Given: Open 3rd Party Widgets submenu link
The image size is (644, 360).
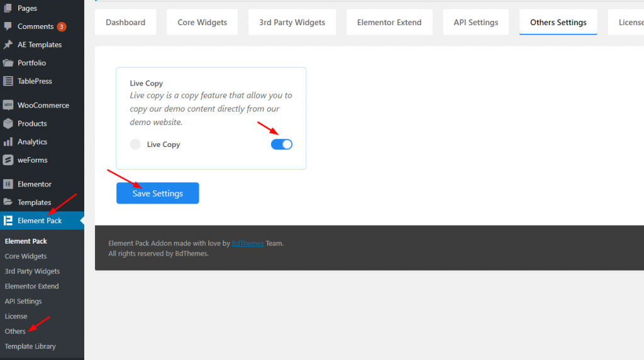Looking at the screenshot, I should point(32,271).
